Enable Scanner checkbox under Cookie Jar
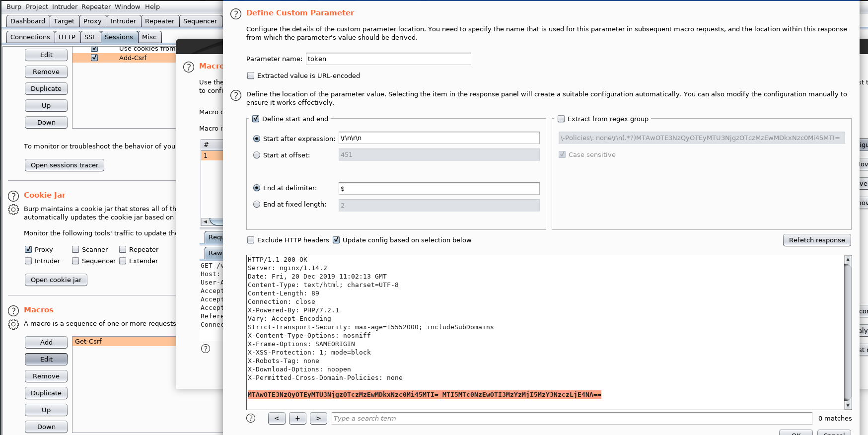The width and height of the screenshot is (868, 435). [x=75, y=249]
